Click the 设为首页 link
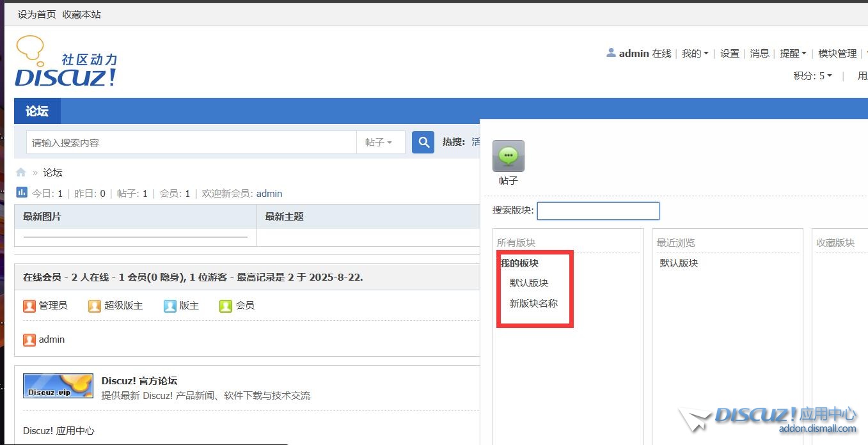This screenshot has width=868, height=445. click(x=36, y=14)
